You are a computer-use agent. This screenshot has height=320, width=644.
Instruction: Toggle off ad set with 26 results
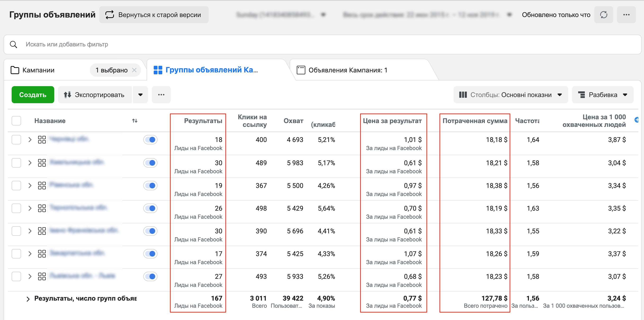point(150,208)
